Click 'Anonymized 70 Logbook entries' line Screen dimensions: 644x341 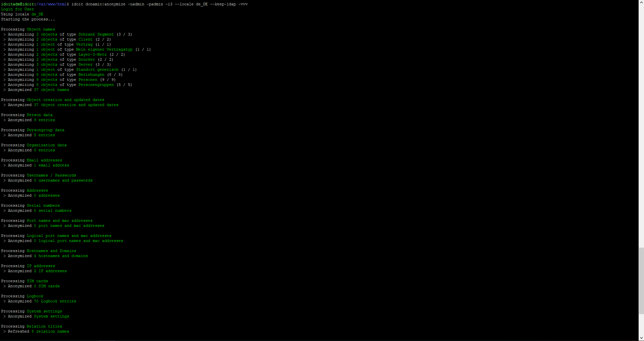pyautogui.click(x=42, y=301)
